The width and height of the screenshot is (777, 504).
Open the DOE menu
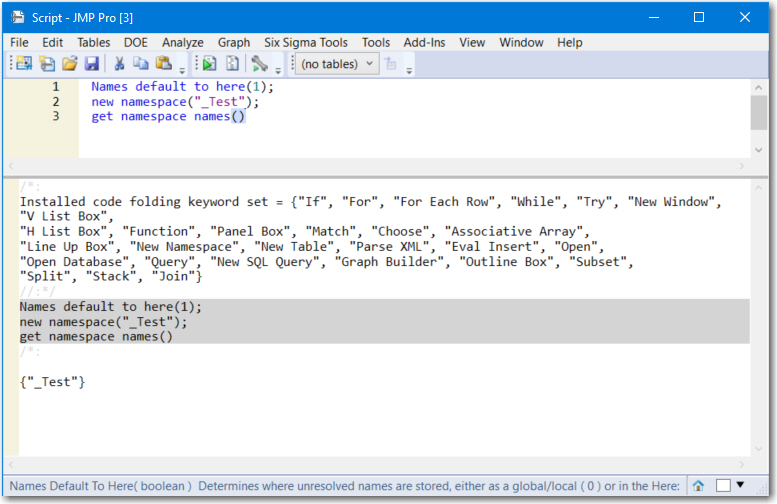[136, 43]
